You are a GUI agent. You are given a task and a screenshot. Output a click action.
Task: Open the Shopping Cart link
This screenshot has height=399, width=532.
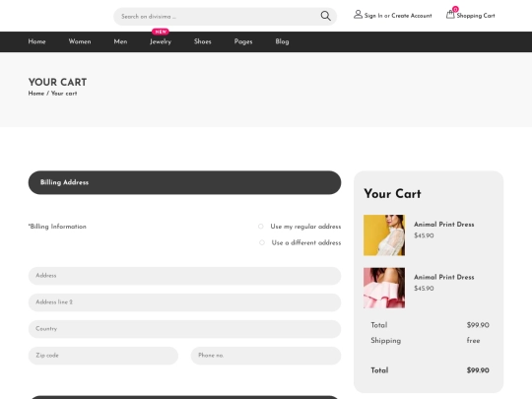click(476, 16)
